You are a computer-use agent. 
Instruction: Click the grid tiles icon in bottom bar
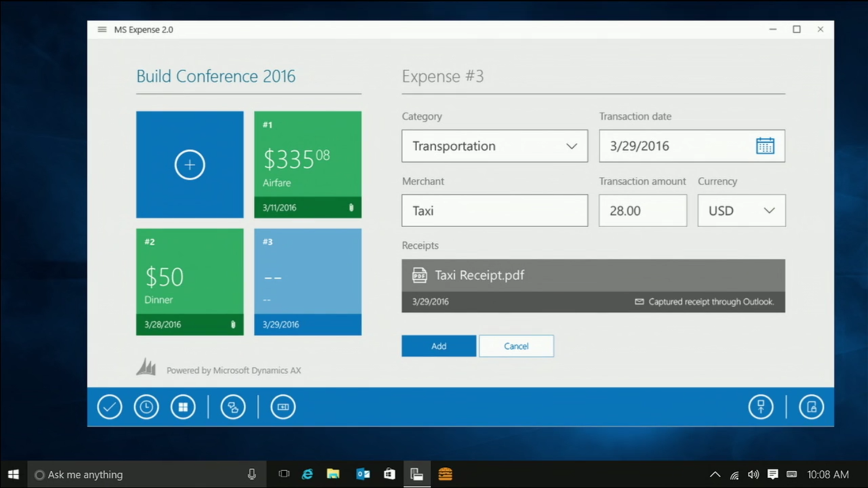183,407
